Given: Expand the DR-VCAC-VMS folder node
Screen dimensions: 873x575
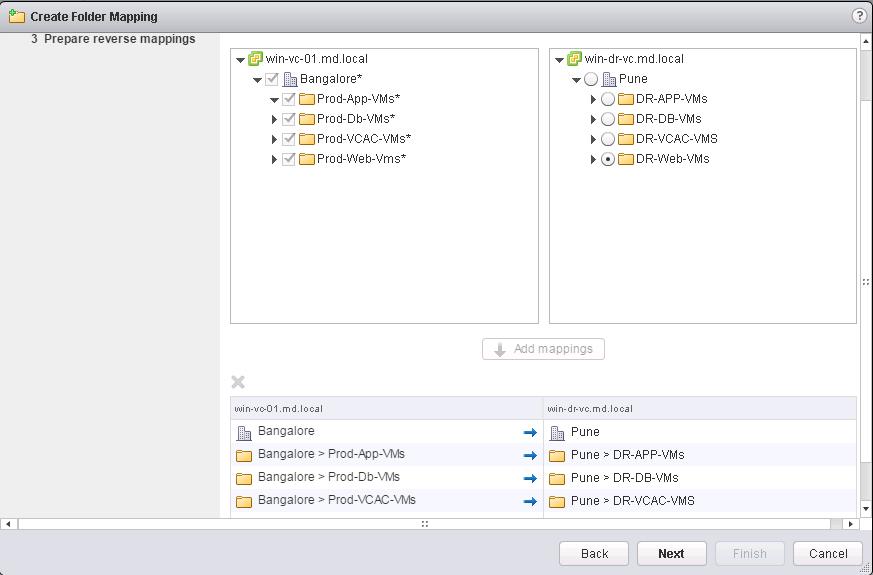Looking at the screenshot, I should 594,139.
